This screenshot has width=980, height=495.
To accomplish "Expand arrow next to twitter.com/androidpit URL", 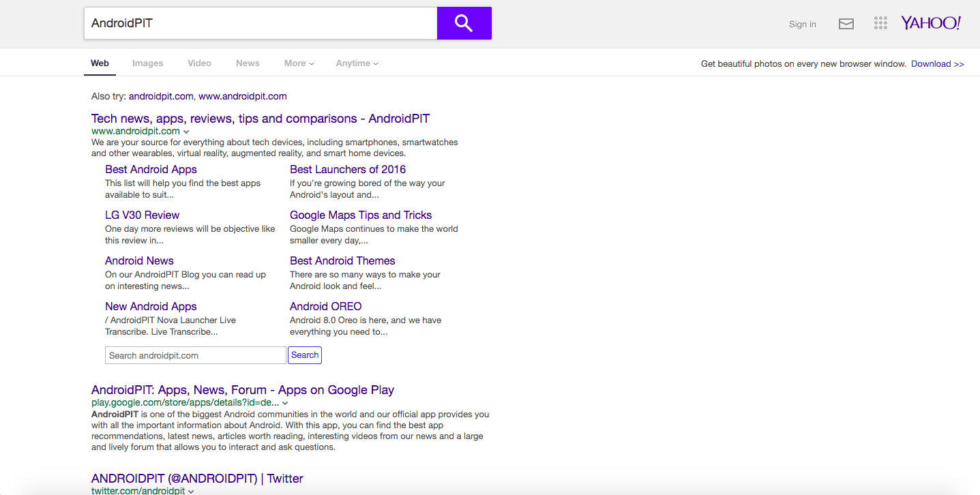I will (x=191, y=491).
